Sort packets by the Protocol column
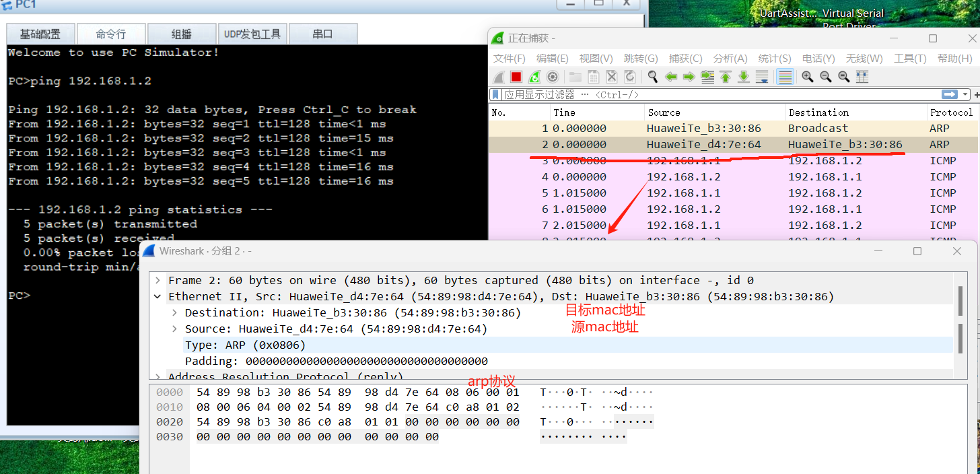980x474 pixels. pyautogui.click(x=952, y=112)
